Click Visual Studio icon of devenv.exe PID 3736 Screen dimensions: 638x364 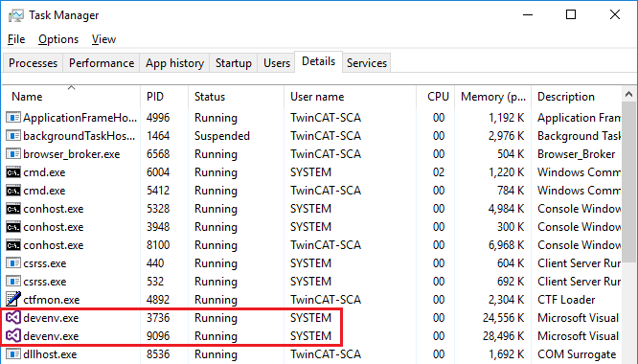pyautogui.click(x=13, y=318)
